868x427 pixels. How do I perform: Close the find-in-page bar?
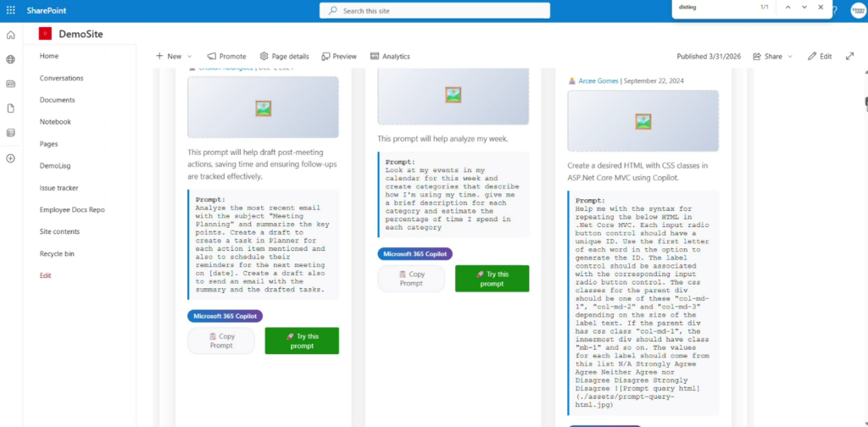(x=821, y=7)
